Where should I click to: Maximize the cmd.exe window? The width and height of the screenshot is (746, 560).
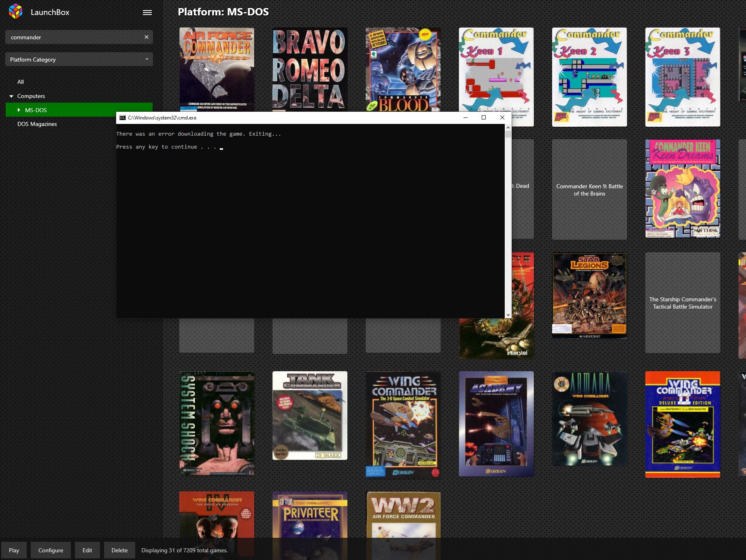[483, 117]
